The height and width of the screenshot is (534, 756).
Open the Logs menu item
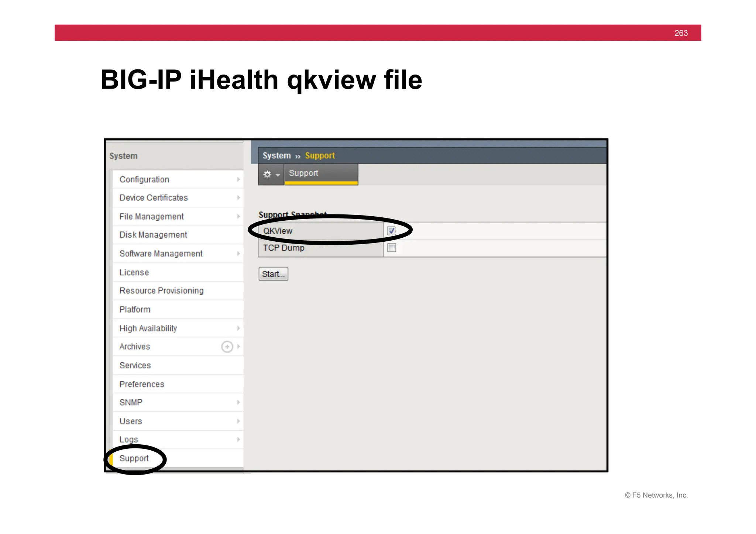click(178, 439)
